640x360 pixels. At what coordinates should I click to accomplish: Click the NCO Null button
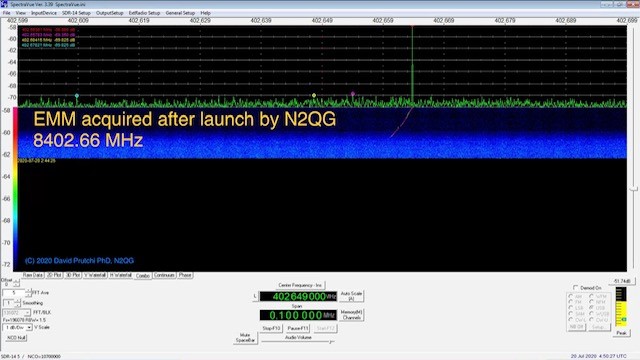[16, 338]
